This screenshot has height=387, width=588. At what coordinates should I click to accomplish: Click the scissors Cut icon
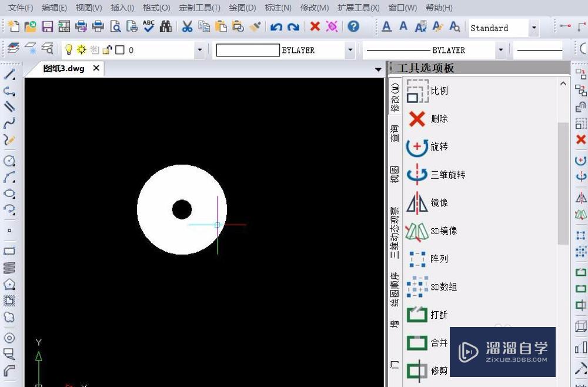pyautogui.click(x=187, y=26)
